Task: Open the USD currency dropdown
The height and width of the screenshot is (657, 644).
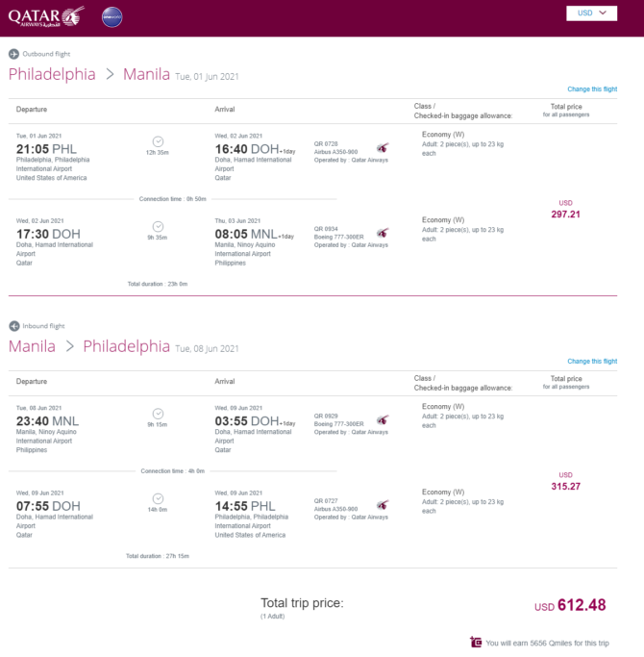Action: [591, 13]
